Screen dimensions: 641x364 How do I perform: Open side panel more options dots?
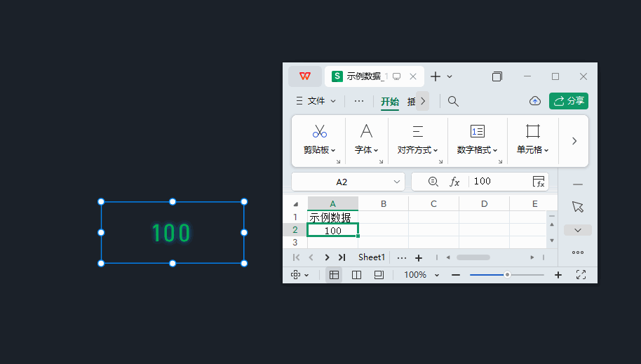(578, 252)
